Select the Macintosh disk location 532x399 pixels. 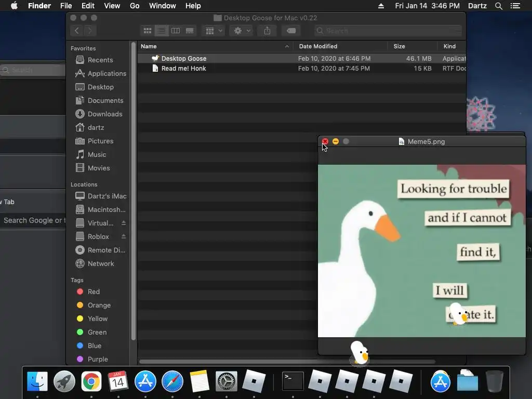click(100, 210)
